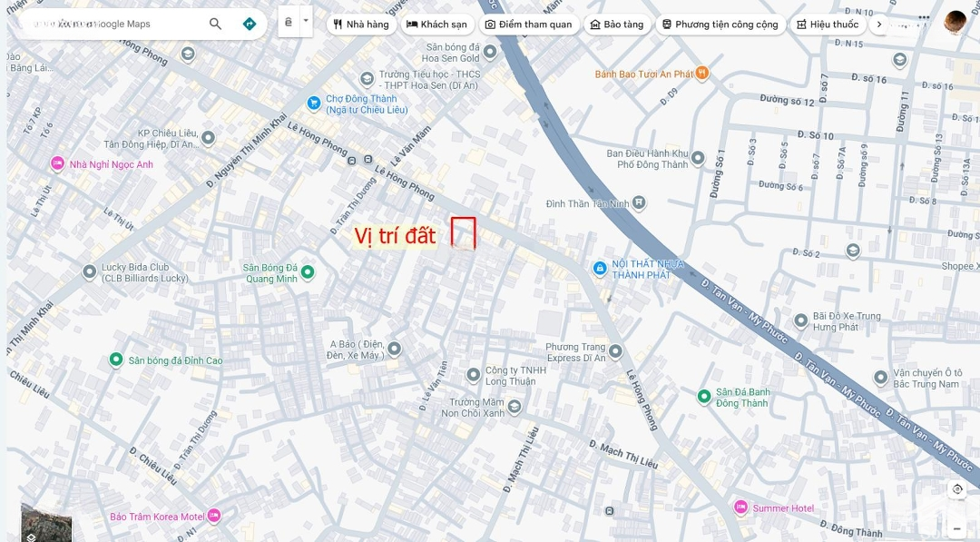The width and height of the screenshot is (980, 542).
Task: Open the user profile avatar
Action: [x=955, y=23]
